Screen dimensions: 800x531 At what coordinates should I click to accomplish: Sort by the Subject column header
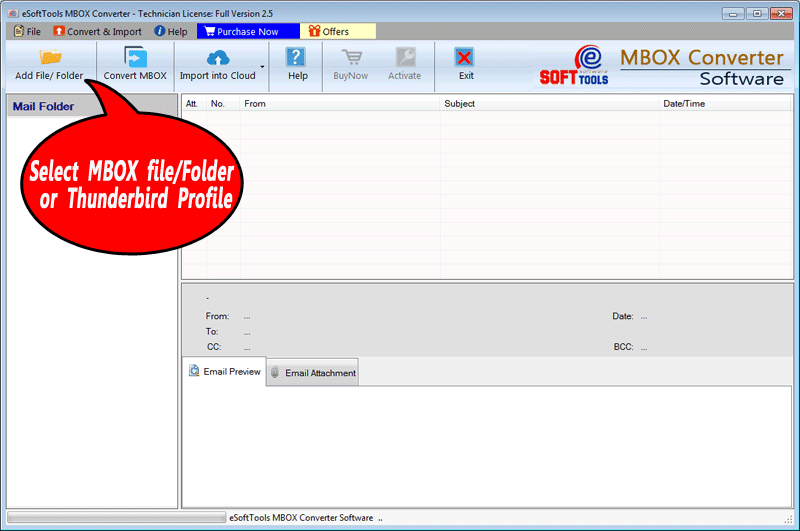tap(549, 104)
